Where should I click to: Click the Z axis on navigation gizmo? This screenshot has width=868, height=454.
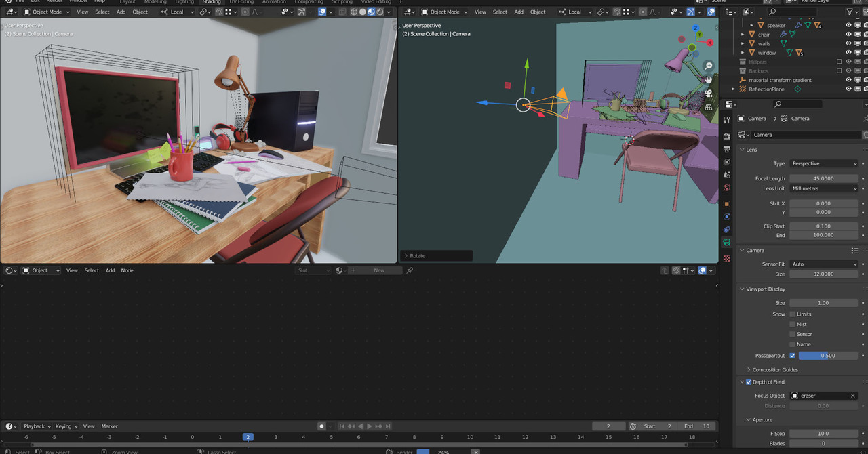696,28
